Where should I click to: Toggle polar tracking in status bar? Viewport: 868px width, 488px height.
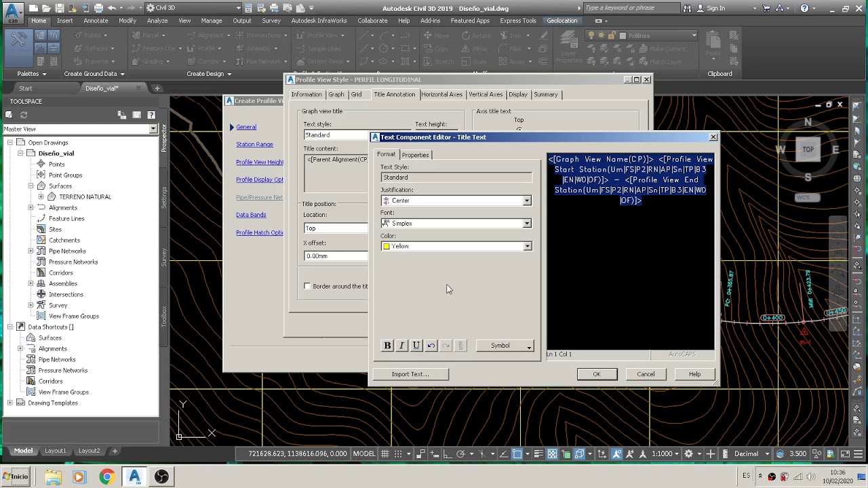click(460, 453)
